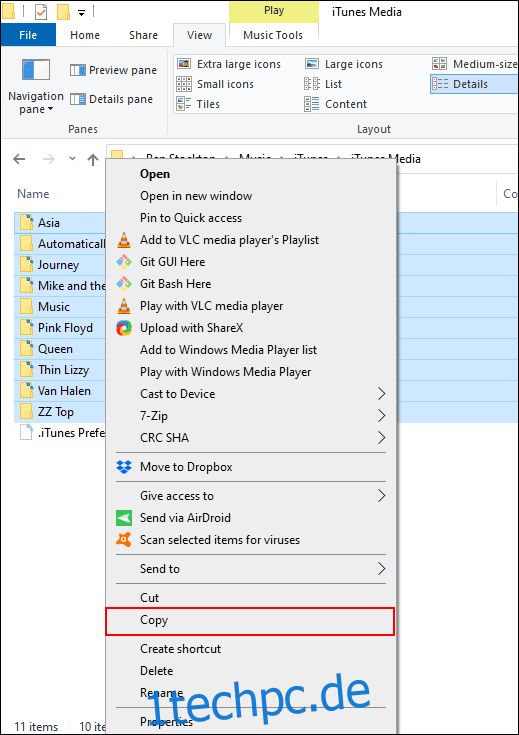Choose Open in new window
Screen dimensions: 519x735
tap(251, 196)
